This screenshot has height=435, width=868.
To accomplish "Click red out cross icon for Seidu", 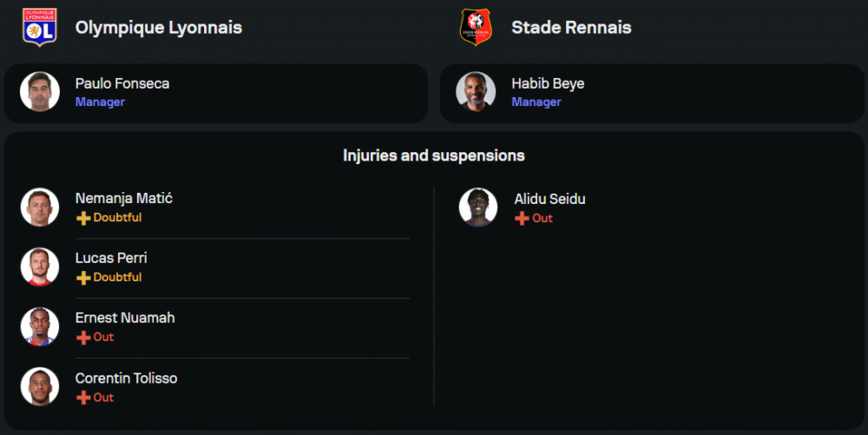I will point(522,219).
